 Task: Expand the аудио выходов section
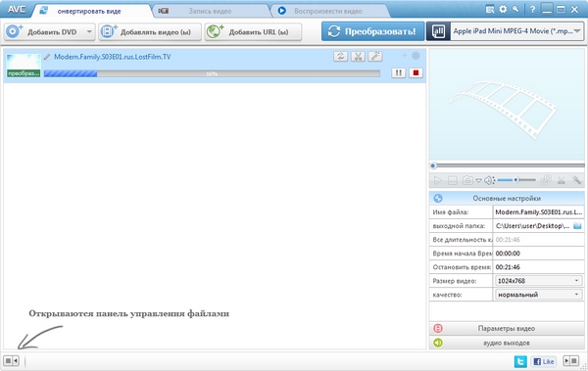507,343
